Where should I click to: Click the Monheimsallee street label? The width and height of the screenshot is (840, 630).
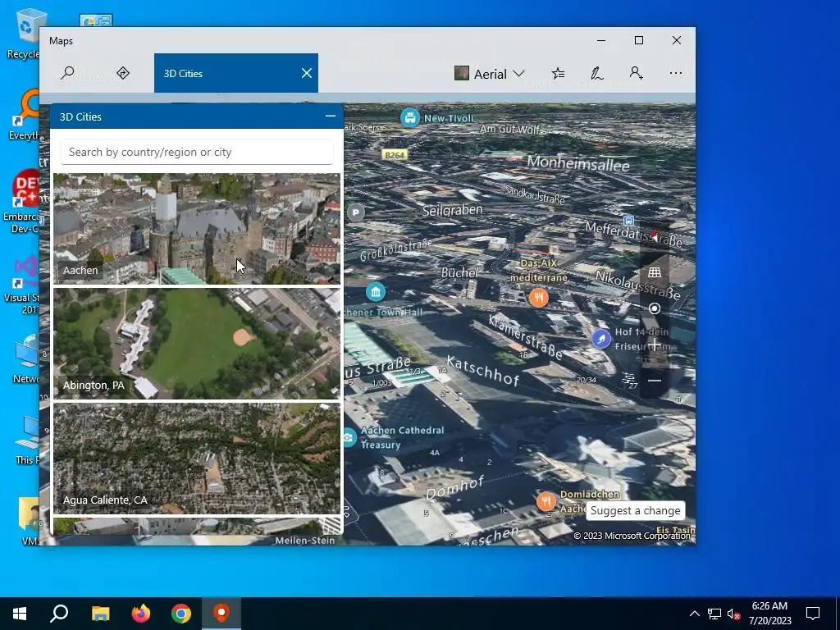pos(578,163)
